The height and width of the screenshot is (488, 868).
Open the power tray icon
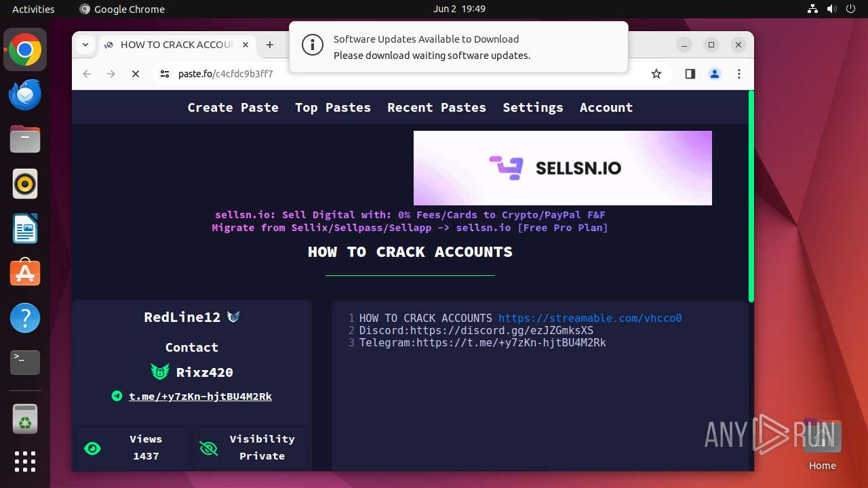tap(851, 9)
